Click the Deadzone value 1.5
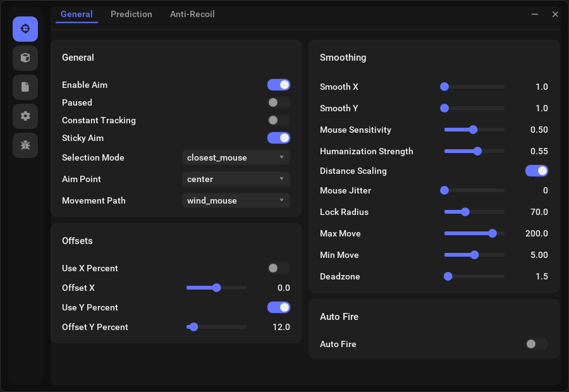569x392 pixels. (541, 276)
